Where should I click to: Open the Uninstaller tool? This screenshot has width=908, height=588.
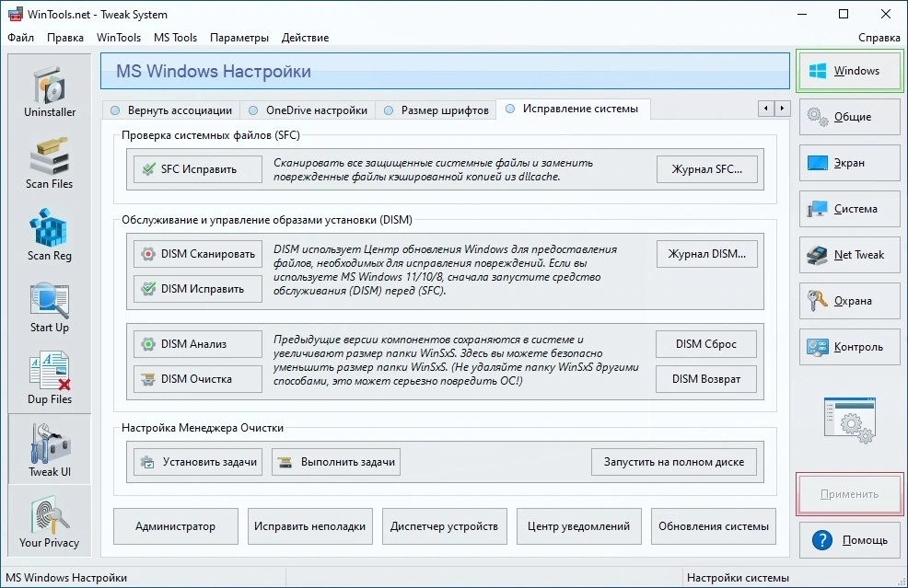pyautogui.click(x=50, y=92)
